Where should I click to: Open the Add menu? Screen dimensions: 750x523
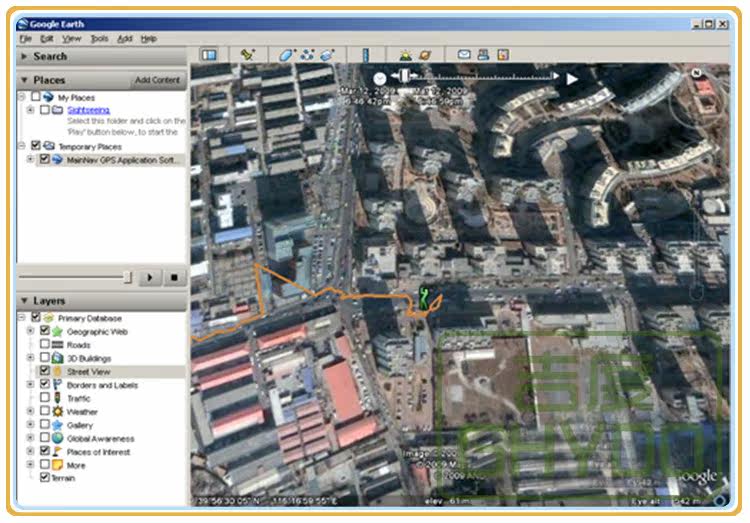tap(125, 39)
